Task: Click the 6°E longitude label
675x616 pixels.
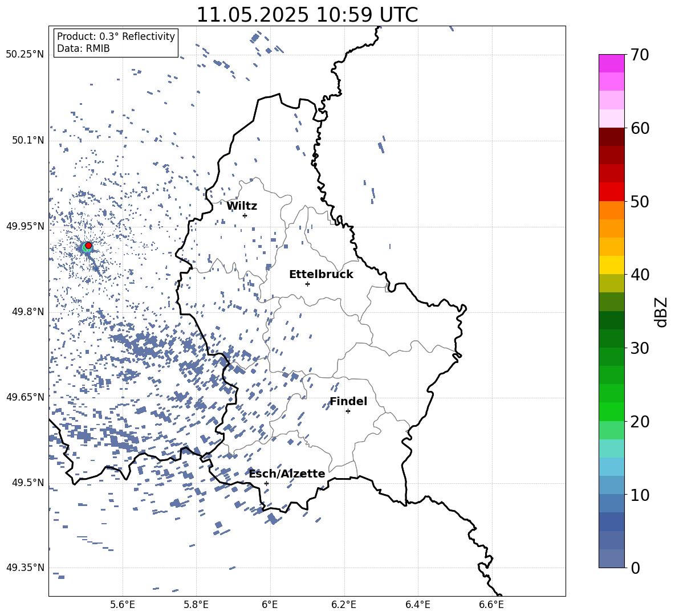Action: click(270, 605)
